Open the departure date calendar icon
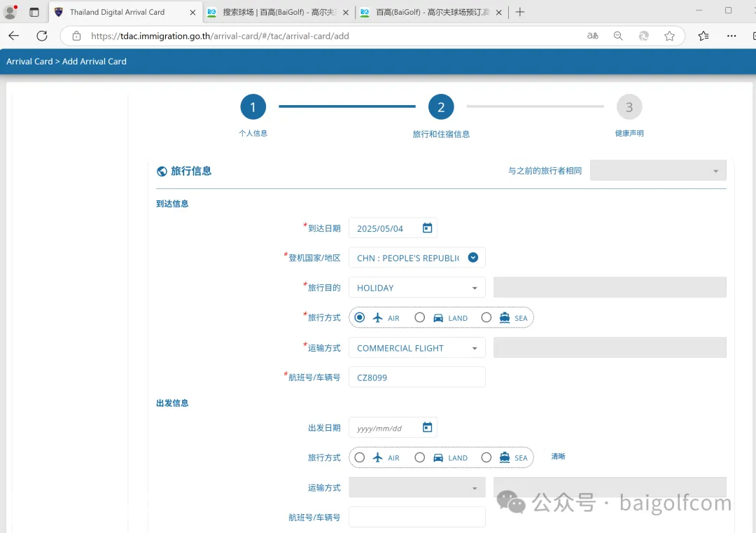Screen dimensions: 756x533 coord(427,427)
